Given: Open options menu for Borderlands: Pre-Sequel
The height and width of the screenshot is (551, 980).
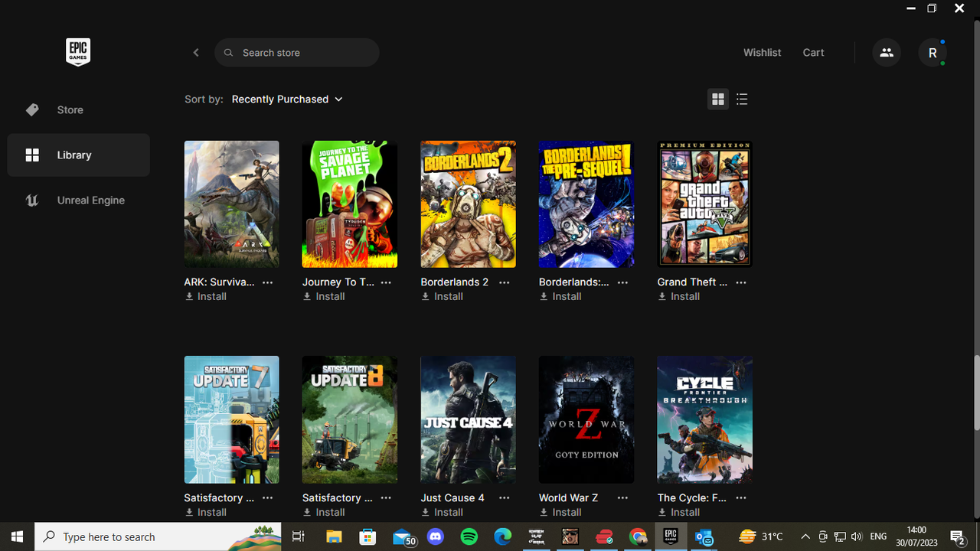Looking at the screenshot, I should (x=622, y=282).
